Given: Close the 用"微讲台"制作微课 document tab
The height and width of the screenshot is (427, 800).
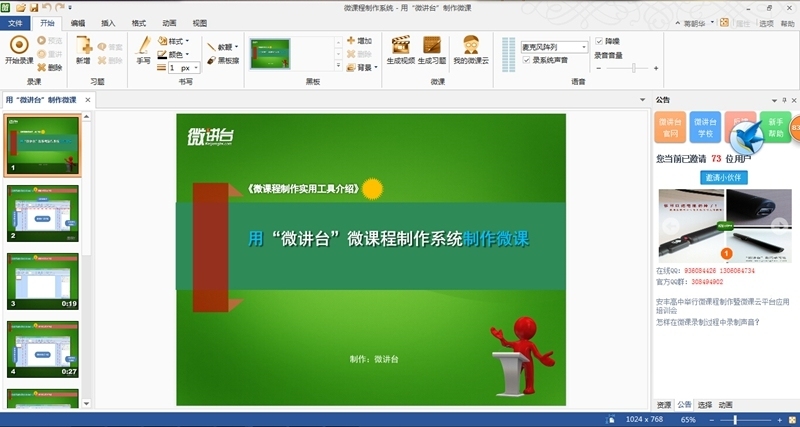Looking at the screenshot, I should (88, 100).
